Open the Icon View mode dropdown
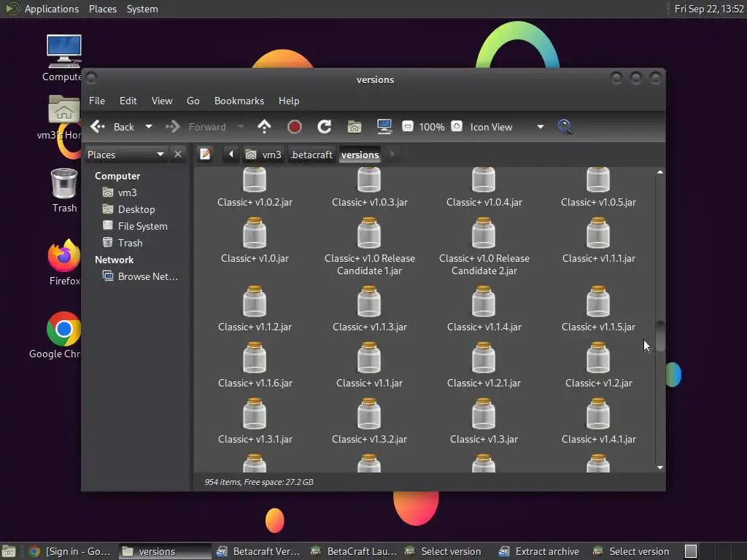 [x=507, y=127]
